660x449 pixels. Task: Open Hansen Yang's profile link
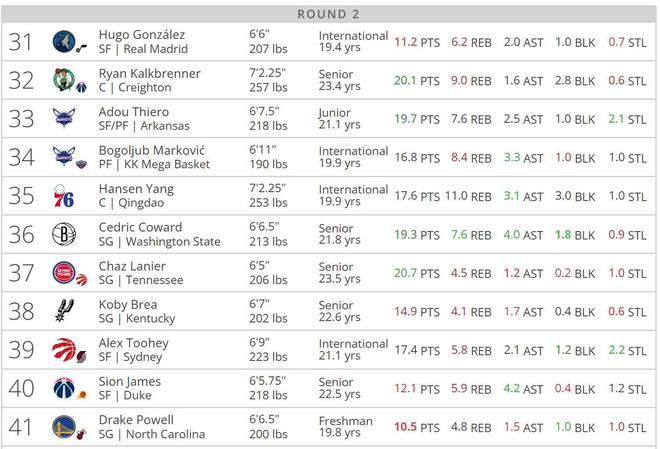[x=136, y=189]
